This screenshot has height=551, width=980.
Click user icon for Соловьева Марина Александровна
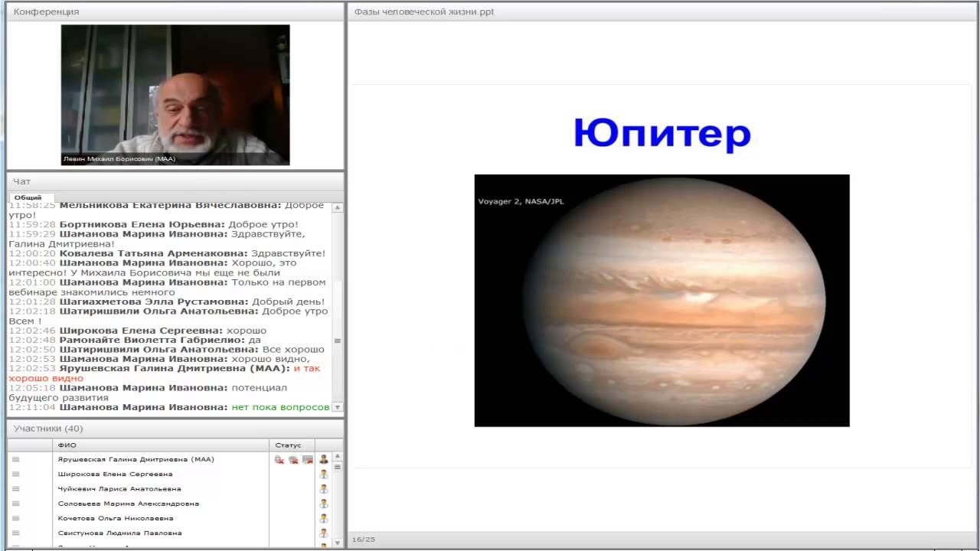tap(324, 504)
